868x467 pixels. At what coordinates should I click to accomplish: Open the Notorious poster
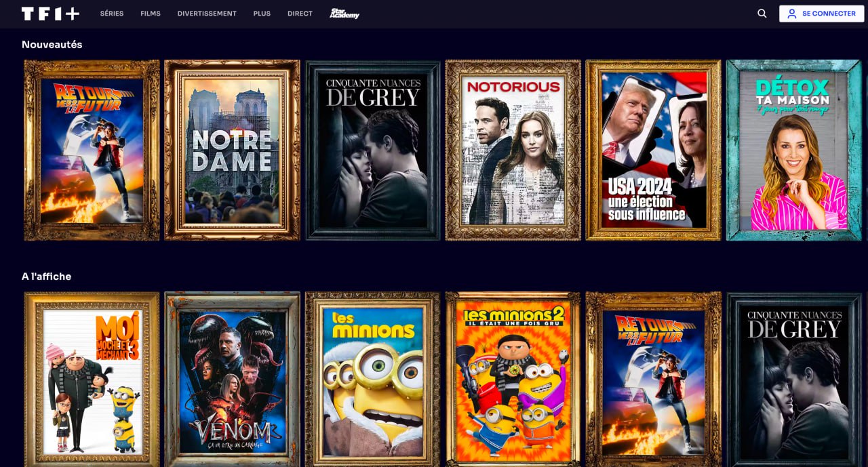tap(513, 150)
